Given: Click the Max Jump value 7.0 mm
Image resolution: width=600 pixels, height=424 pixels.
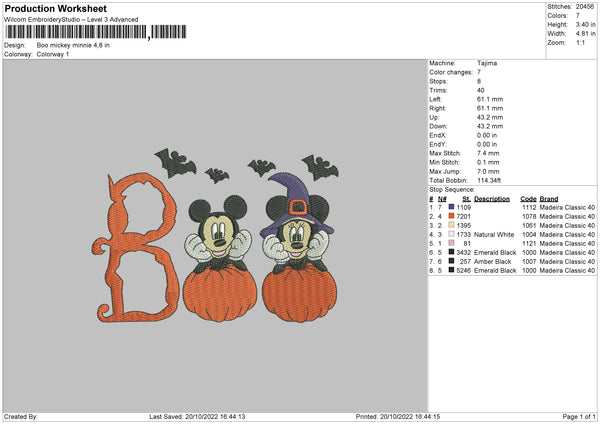Looking at the screenshot, I should (488, 171).
